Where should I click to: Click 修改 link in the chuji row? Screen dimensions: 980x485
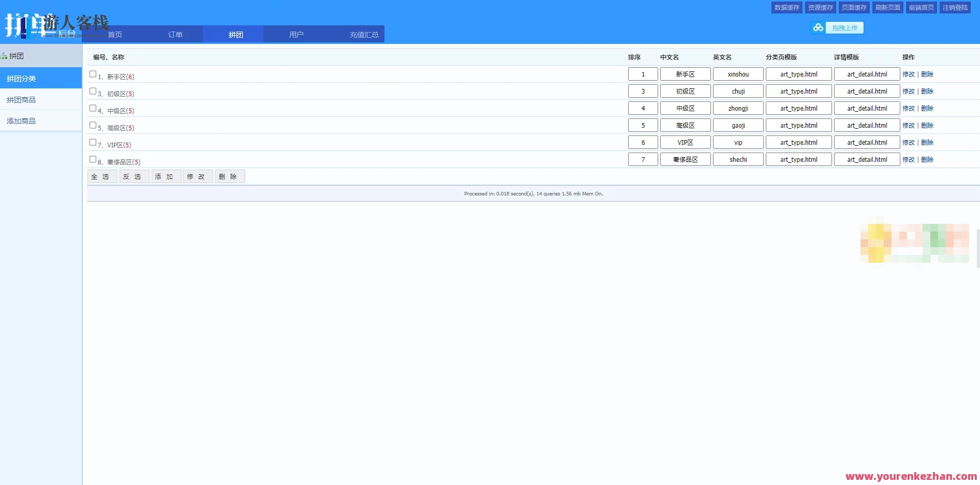909,91
